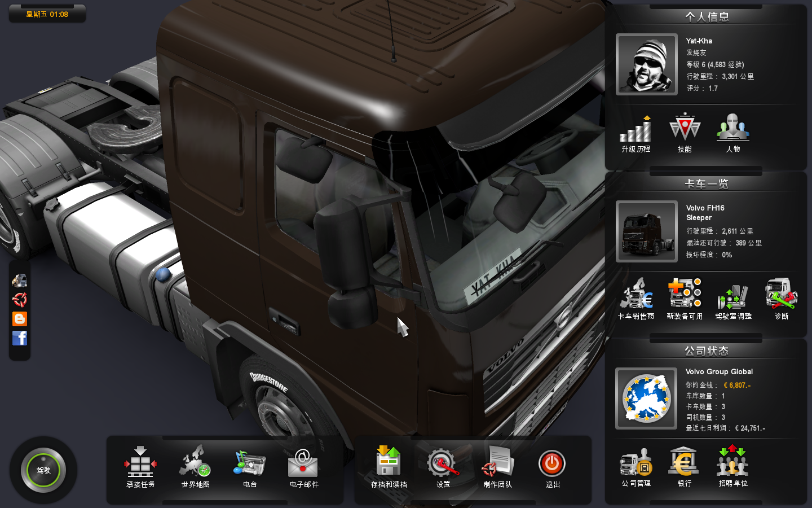
Task: Click the 个人信息 panel header
Action: [707, 17]
